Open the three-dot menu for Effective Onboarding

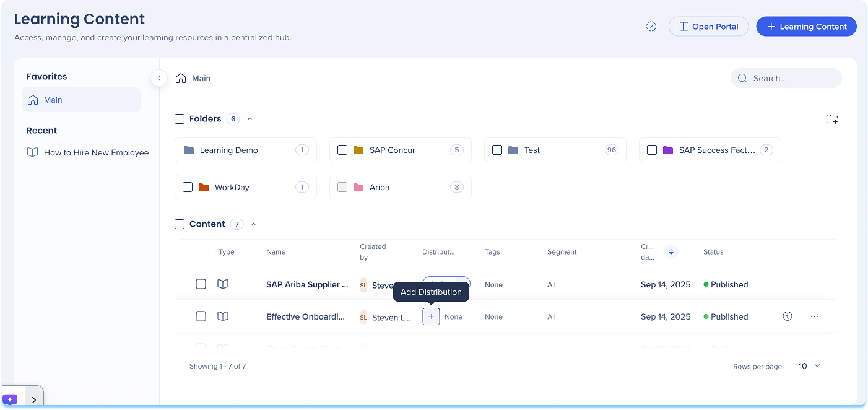[x=814, y=316]
